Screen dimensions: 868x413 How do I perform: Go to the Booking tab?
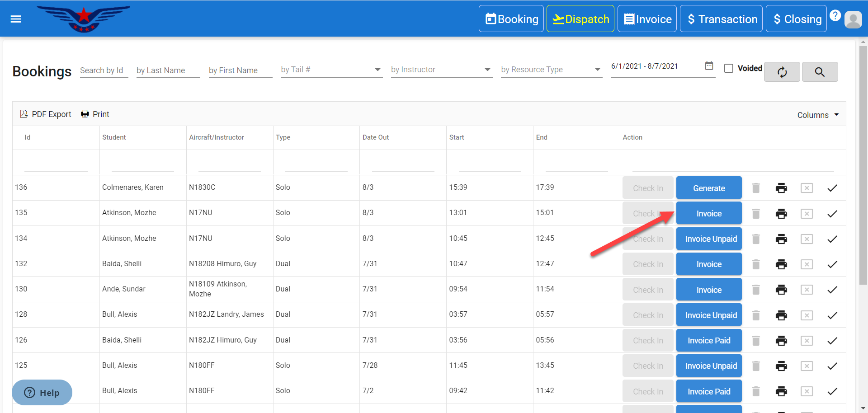pyautogui.click(x=511, y=19)
